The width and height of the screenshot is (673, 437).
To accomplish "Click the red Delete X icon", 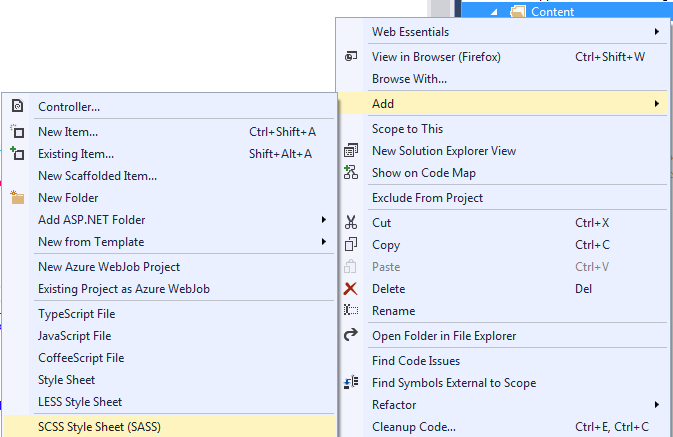I will 351,288.
